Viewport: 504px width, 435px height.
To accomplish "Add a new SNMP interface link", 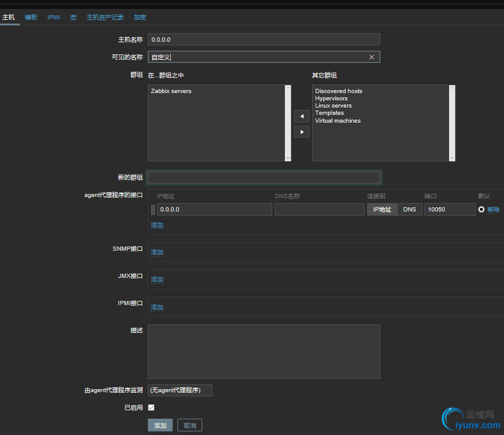I will pos(157,253).
